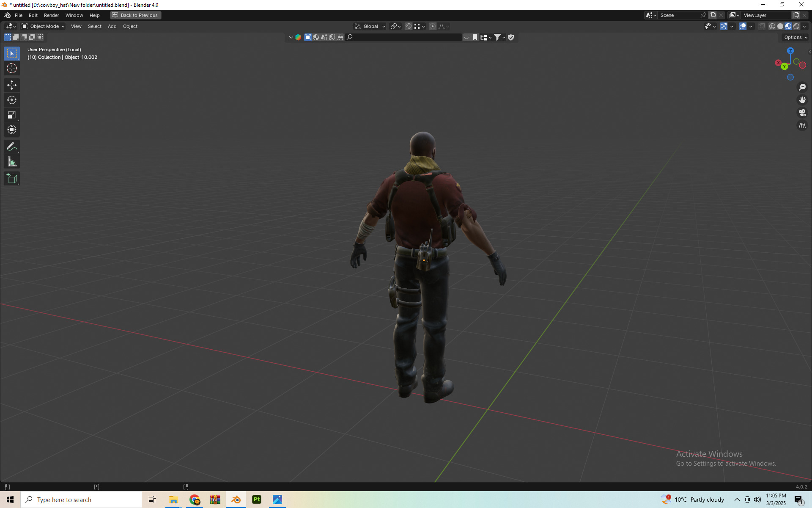Open the Edit menu
The width and height of the screenshot is (812, 508).
(33, 15)
